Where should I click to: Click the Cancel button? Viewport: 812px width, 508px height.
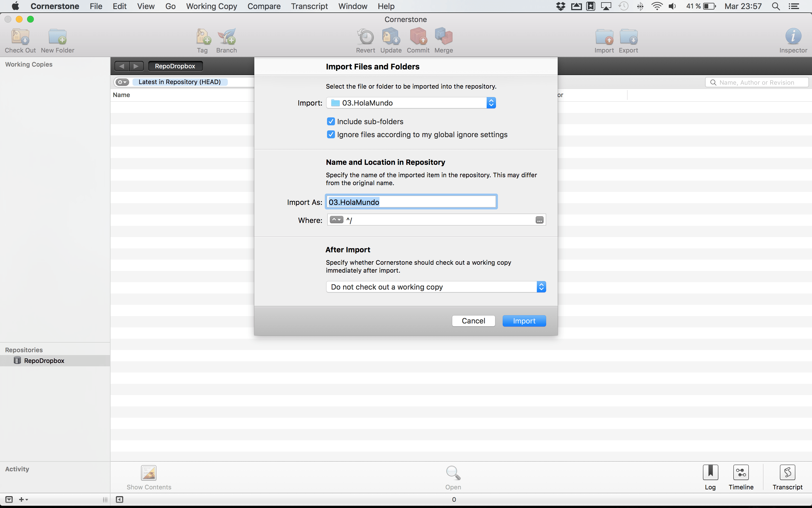point(473,321)
